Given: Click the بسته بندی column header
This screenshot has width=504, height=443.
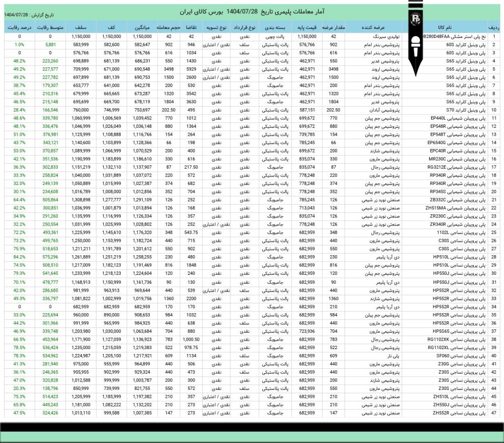Looking at the screenshot, I should click(275, 28).
